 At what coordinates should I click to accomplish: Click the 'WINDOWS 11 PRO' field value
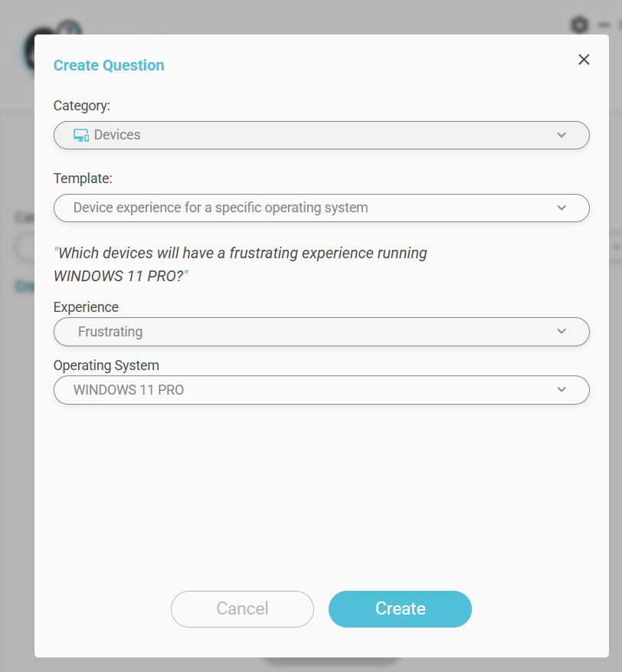129,390
